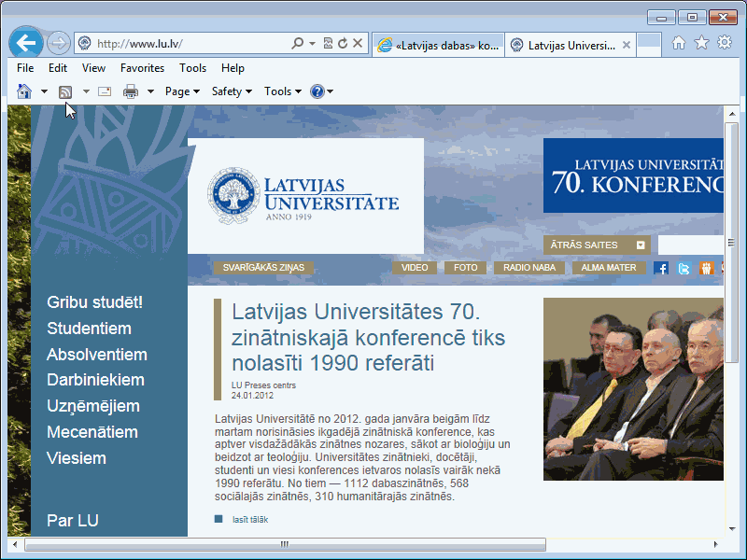Click the SVARĪGĀKĀS ZIŅAS button

point(263,268)
